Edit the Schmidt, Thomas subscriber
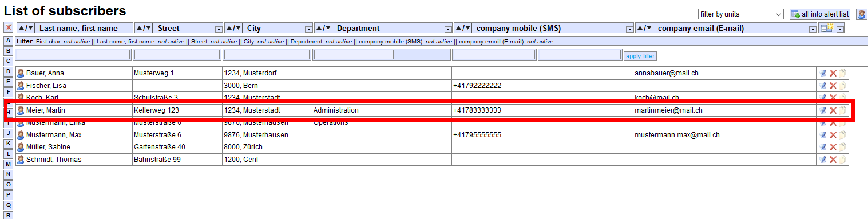 823,160
